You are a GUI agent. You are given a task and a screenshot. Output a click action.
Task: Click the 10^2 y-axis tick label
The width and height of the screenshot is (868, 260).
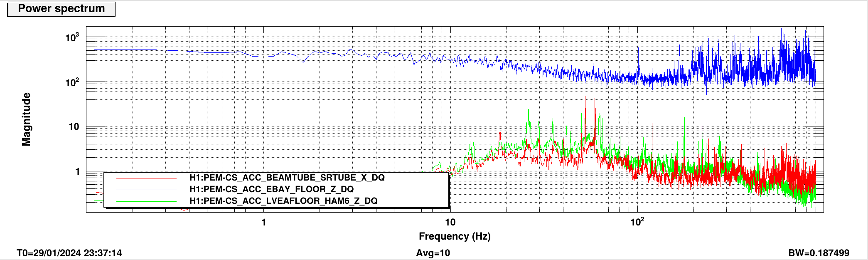click(x=72, y=82)
